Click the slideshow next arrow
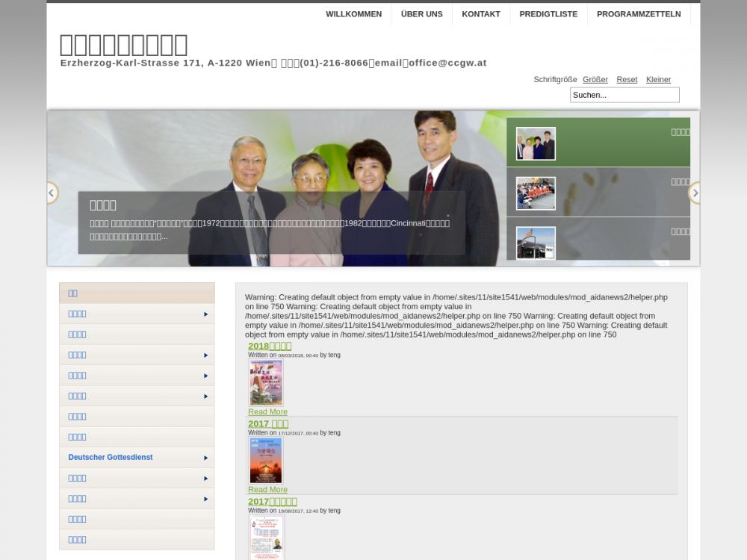The width and height of the screenshot is (747, 560). tap(695, 193)
